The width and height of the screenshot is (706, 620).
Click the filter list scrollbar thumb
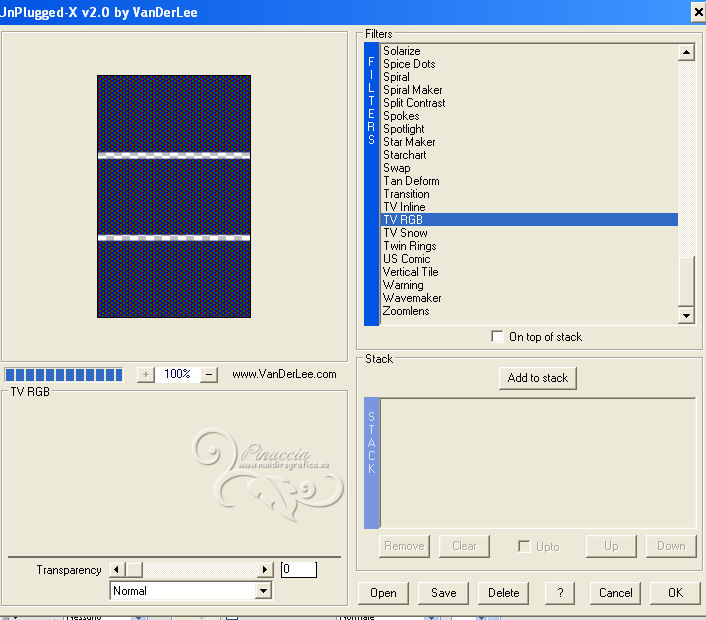coord(686,282)
